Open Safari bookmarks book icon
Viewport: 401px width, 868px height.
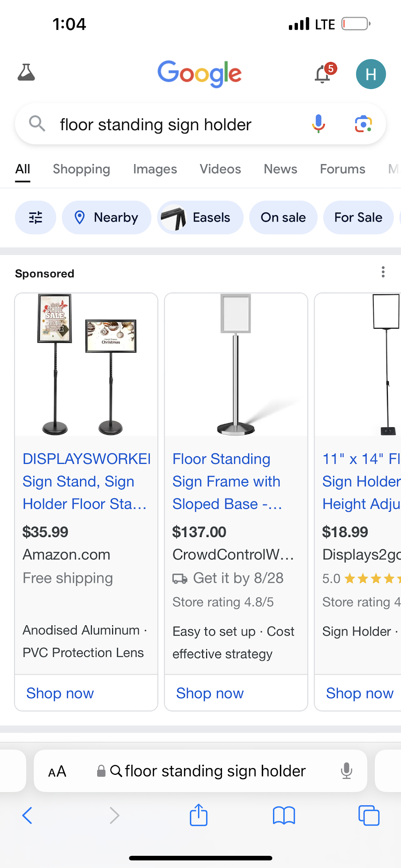pos(284,815)
